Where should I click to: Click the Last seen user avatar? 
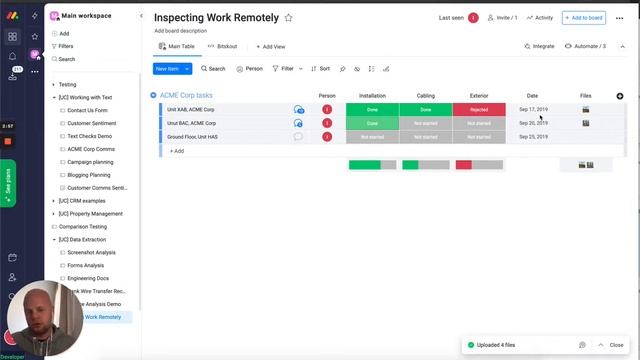473,18
